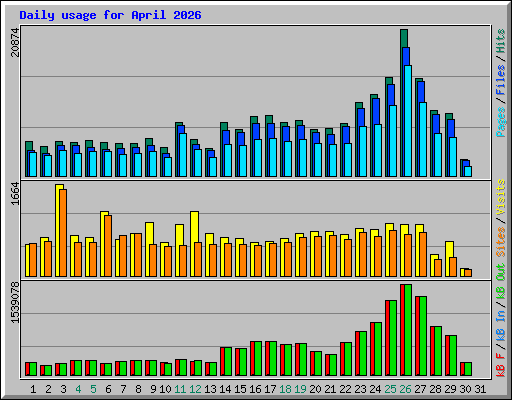Click day label 22 on the x-axis
This screenshot has width=512, height=400.
(x=345, y=389)
